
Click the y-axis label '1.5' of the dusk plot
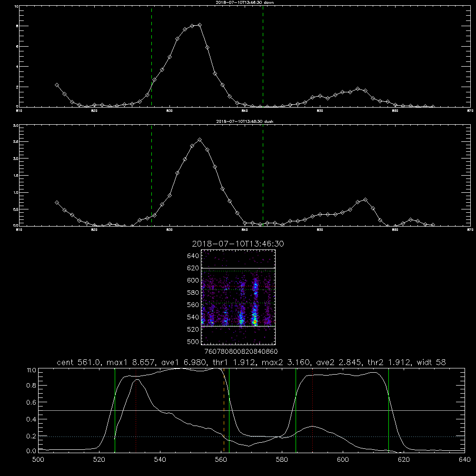point(16,176)
